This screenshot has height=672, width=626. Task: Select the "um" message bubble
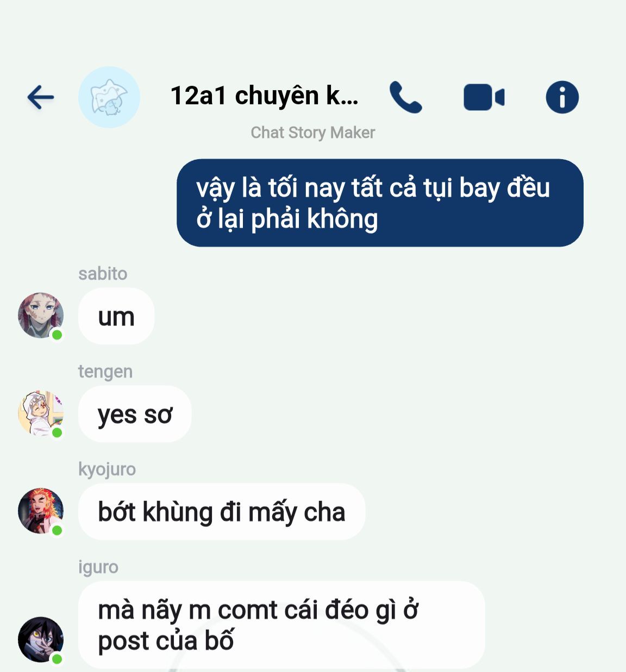[116, 316]
